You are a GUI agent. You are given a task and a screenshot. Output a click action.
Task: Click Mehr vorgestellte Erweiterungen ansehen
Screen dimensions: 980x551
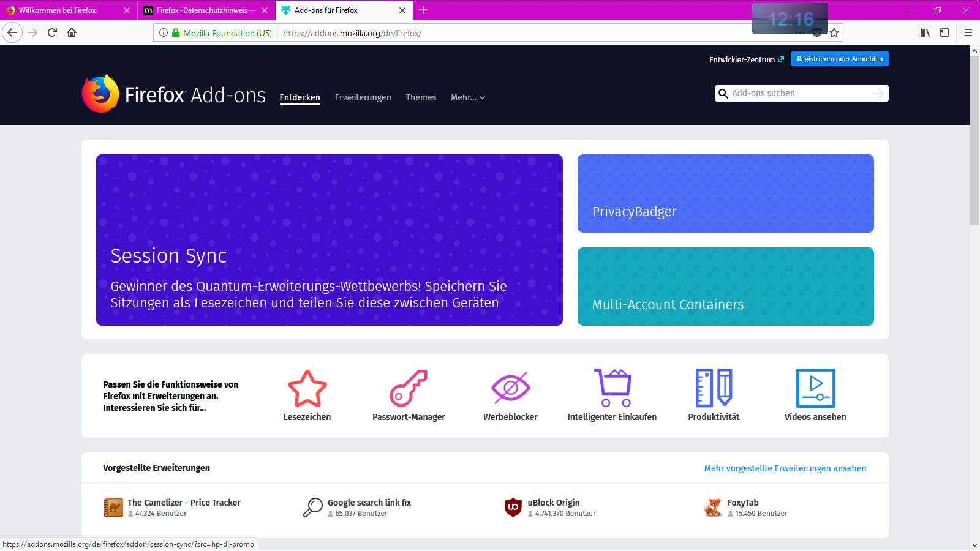click(x=785, y=468)
